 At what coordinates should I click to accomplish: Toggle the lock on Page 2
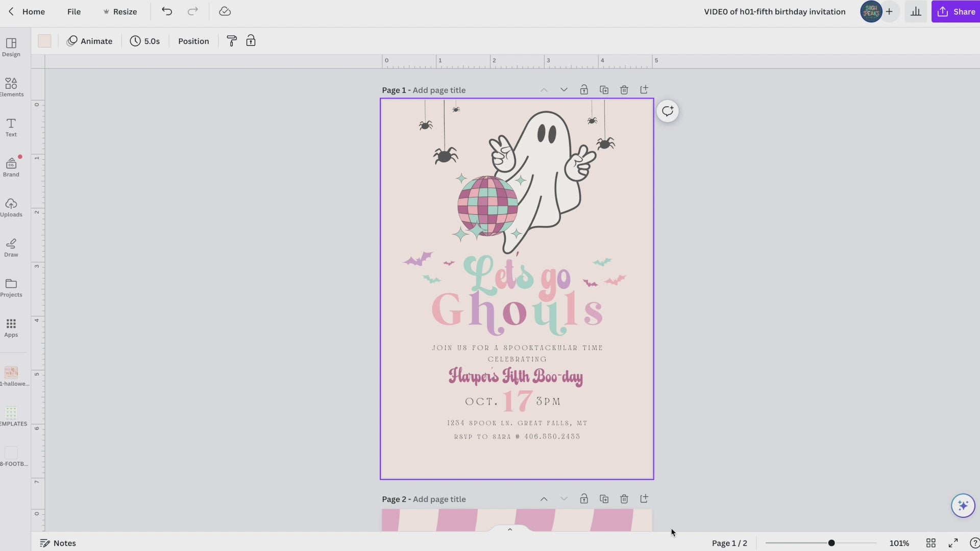(584, 499)
